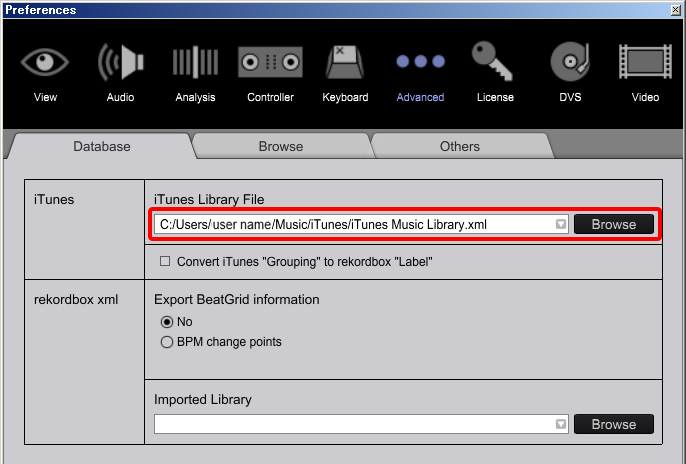Open Audio preferences speaker icon

pos(120,62)
